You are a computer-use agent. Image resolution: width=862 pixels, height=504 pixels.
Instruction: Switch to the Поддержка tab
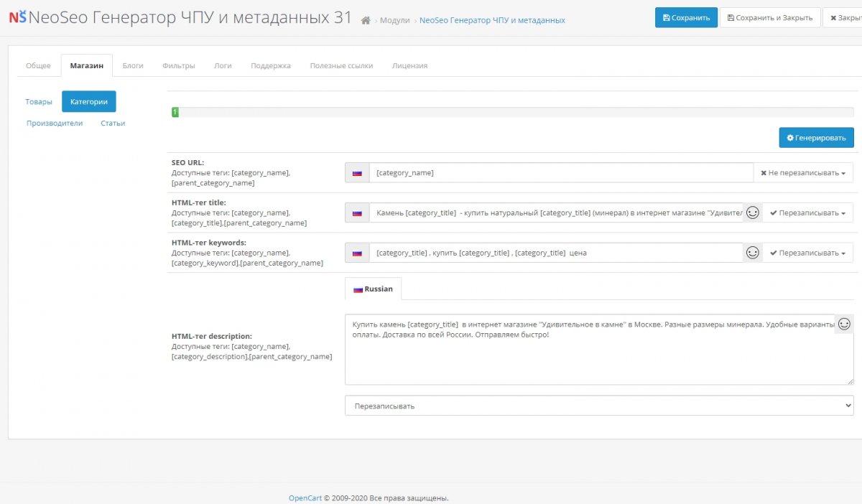click(x=271, y=65)
